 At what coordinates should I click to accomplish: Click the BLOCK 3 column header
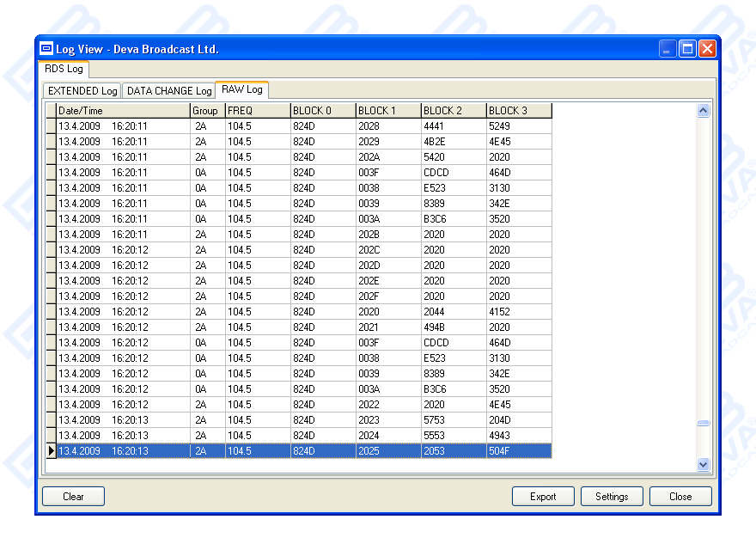(x=518, y=111)
